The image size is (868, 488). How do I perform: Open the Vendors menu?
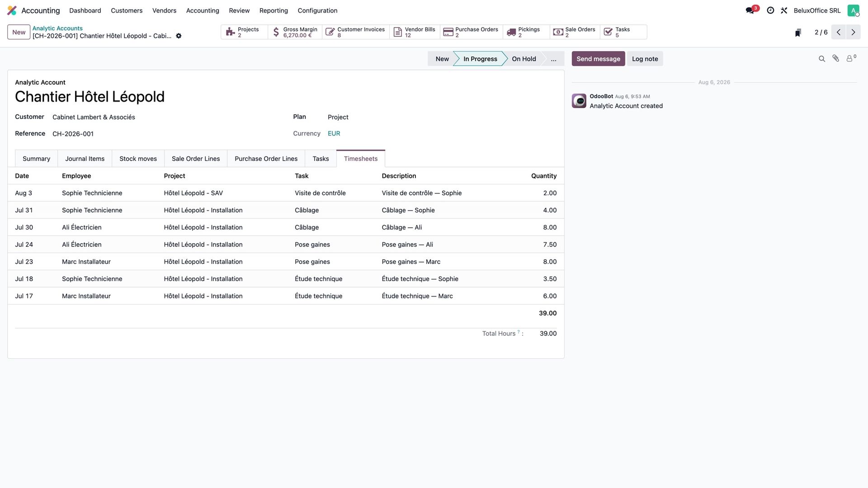[x=164, y=10]
